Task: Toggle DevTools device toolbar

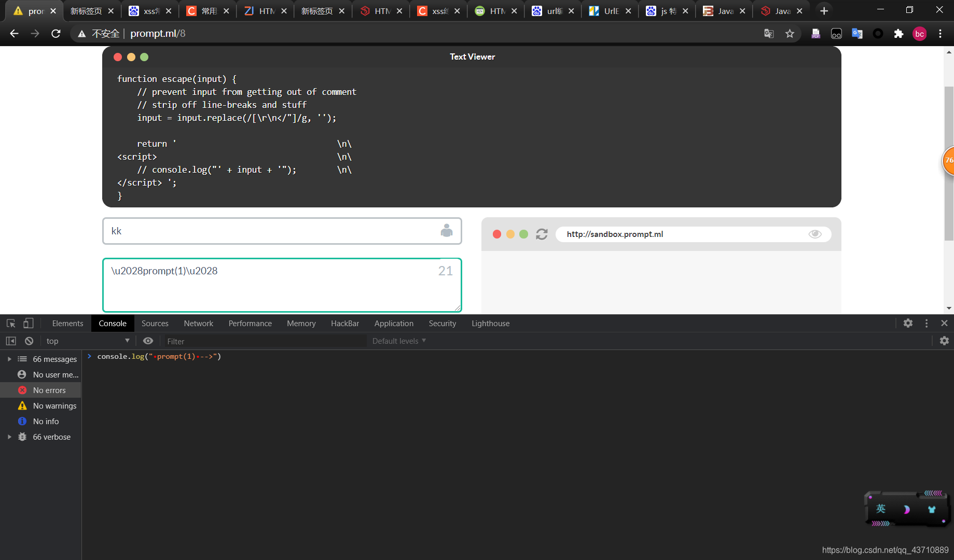Action: click(x=28, y=324)
